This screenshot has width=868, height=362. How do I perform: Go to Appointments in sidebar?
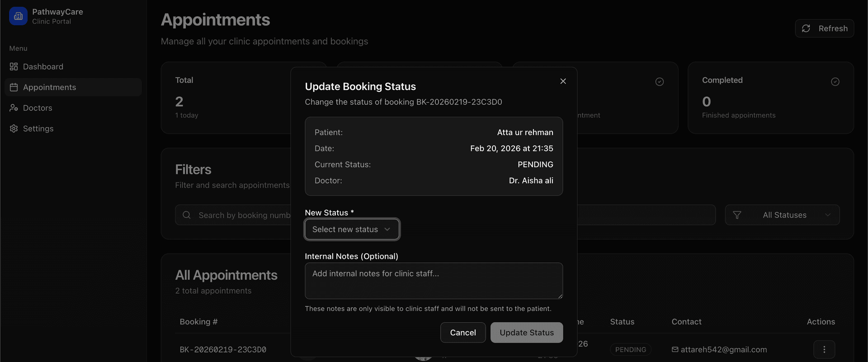pyautogui.click(x=73, y=87)
